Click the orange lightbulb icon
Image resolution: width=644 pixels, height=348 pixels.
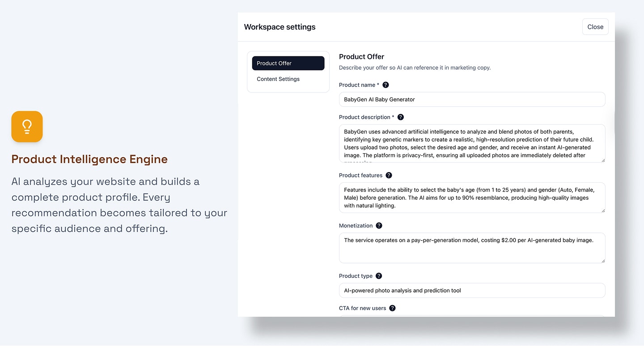[x=27, y=126]
